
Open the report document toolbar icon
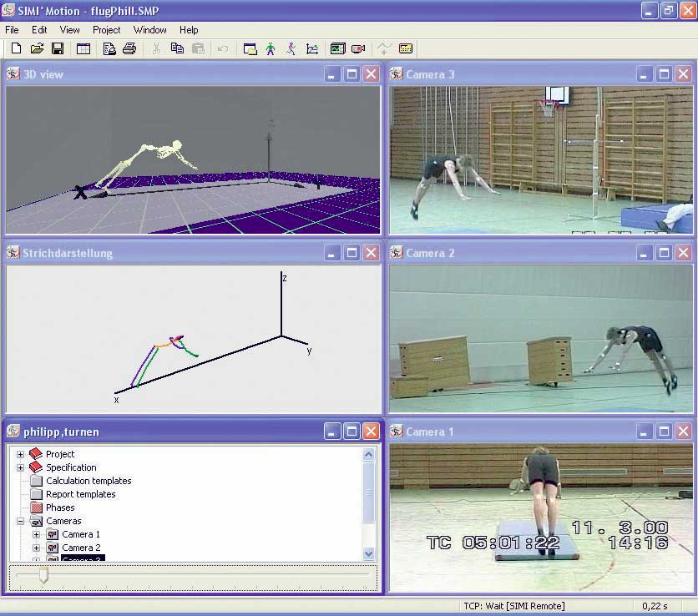(109, 48)
